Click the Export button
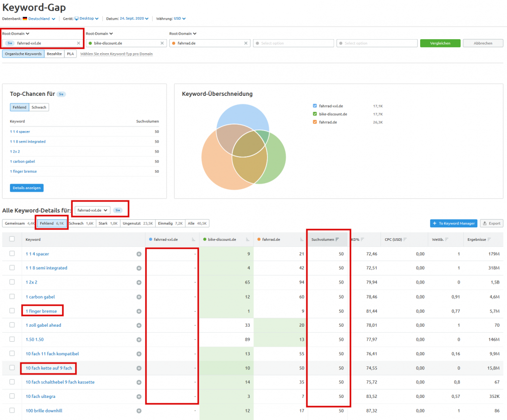The width and height of the screenshot is (507, 420). coord(491,223)
